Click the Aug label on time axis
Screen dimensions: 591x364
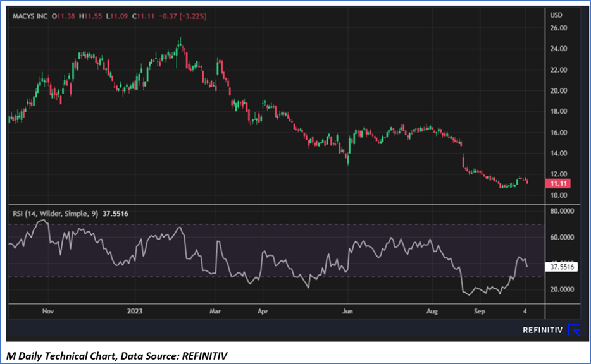tap(432, 312)
